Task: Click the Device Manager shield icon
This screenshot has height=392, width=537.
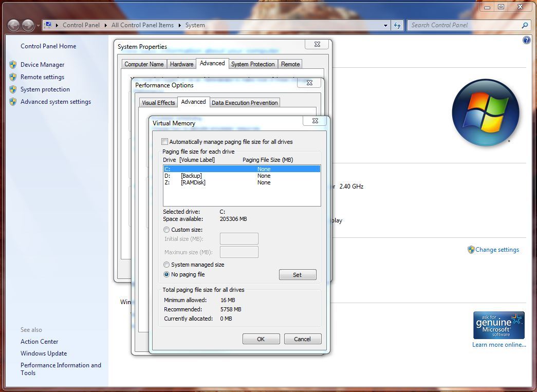Action: pos(13,65)
